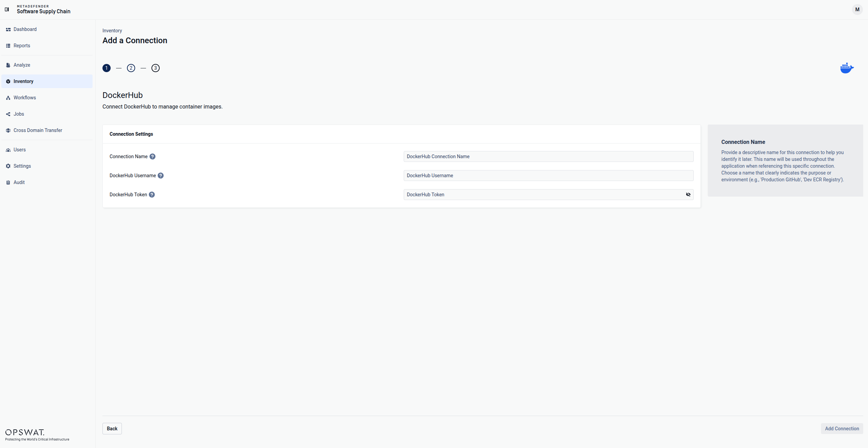Select Inventory in the sidebar
The width and height of the screenshot is (868, 448).
pos(47,82)
